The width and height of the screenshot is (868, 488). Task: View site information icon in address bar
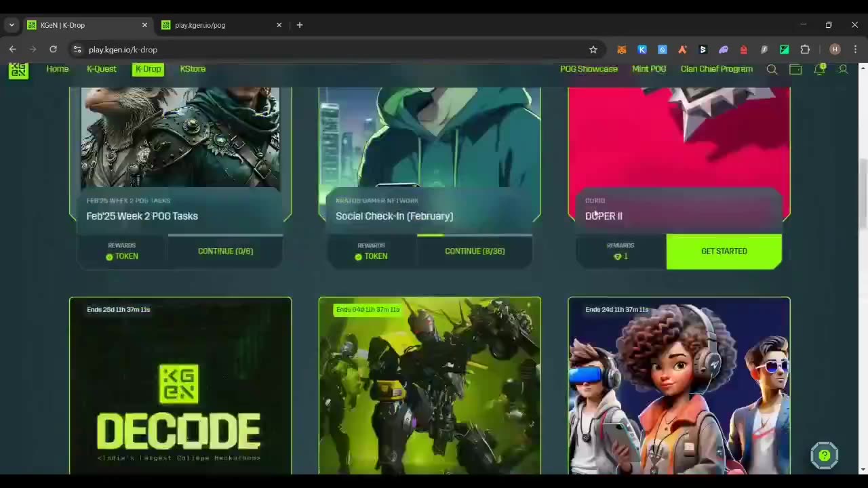click(77, 49)
